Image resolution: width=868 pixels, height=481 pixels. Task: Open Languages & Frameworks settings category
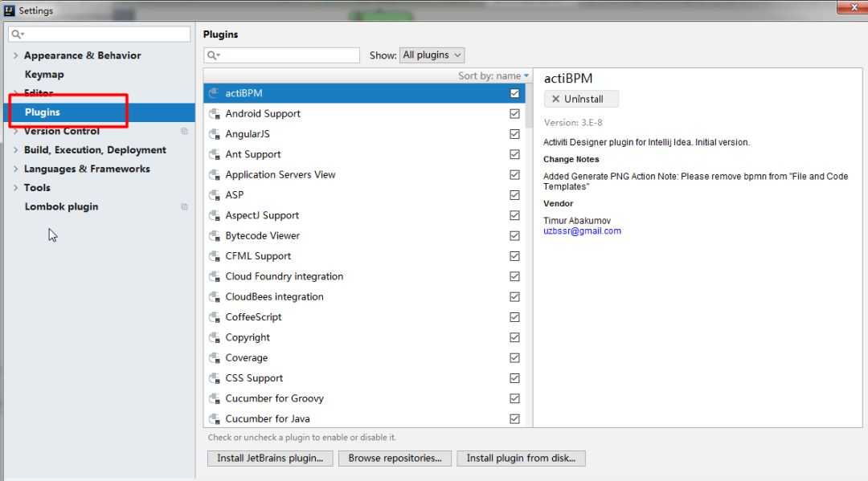[87, 169]
